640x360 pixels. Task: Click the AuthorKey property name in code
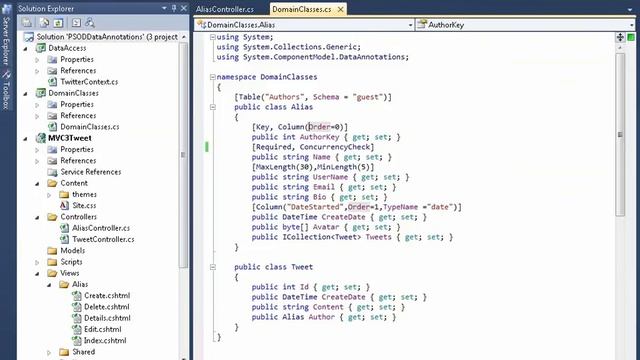(x=319, y=137)
